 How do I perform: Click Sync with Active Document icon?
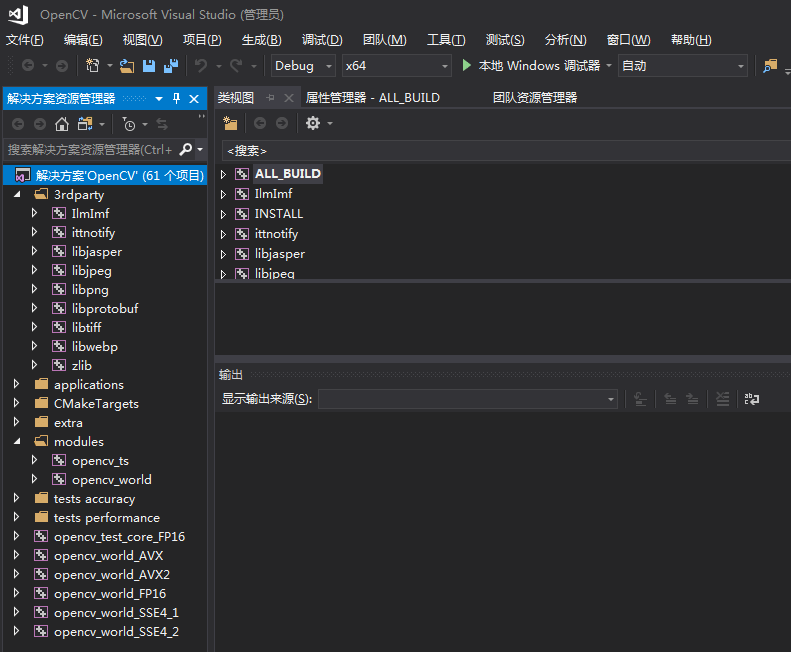click(162, 124)
